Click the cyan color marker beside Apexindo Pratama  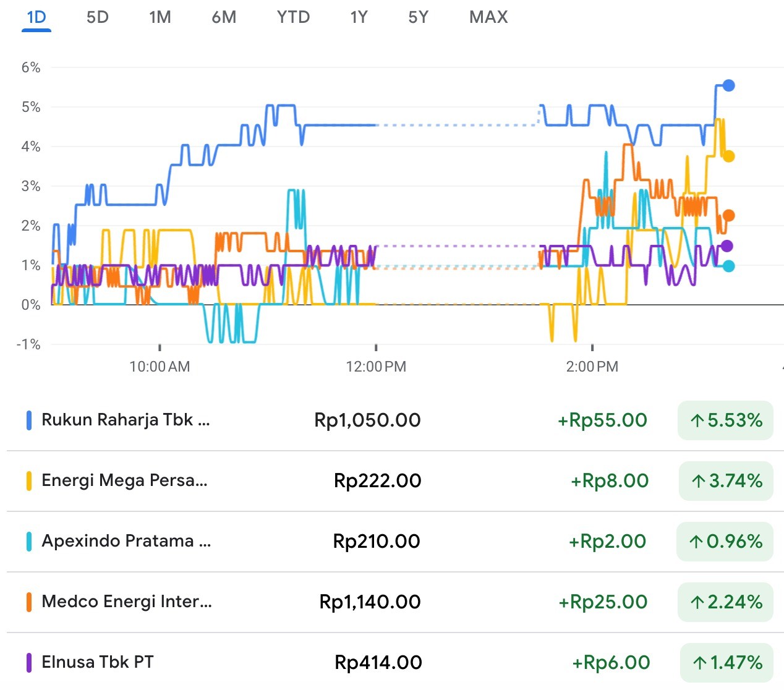pos(29,542)
